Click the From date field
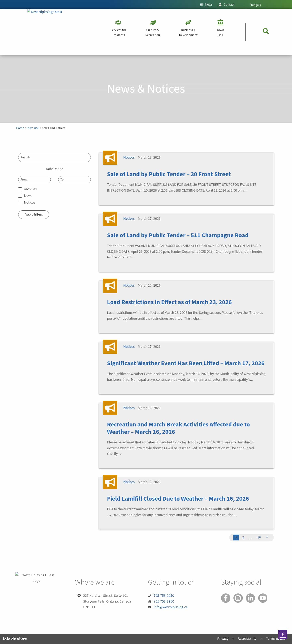This screenshot has height=644, width=292. click(x=34, y=180)
